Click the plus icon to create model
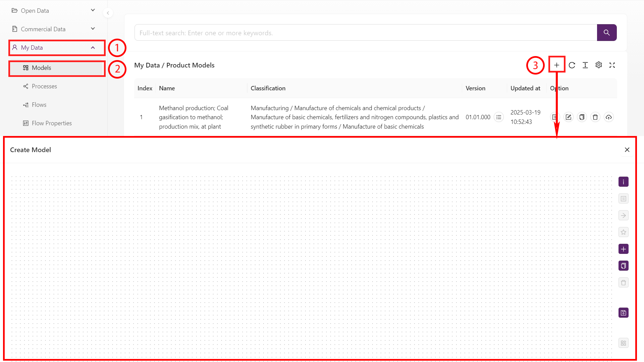 coord(556,65)
